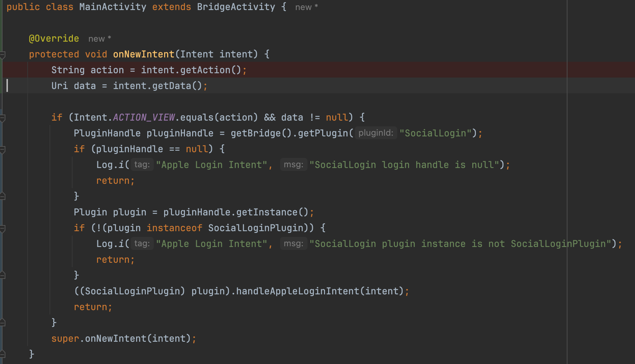Collapse the instanceof check if block

coord(3,229)
